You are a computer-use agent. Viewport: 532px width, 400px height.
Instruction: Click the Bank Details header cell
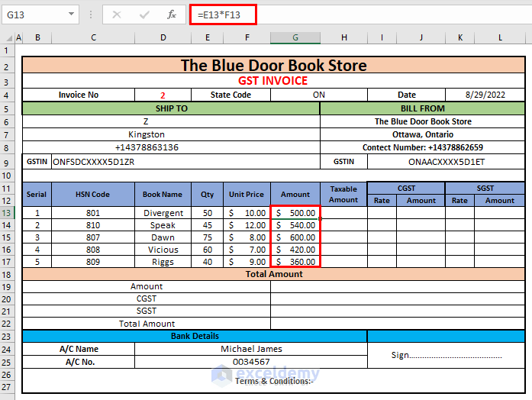pos(195,336)
